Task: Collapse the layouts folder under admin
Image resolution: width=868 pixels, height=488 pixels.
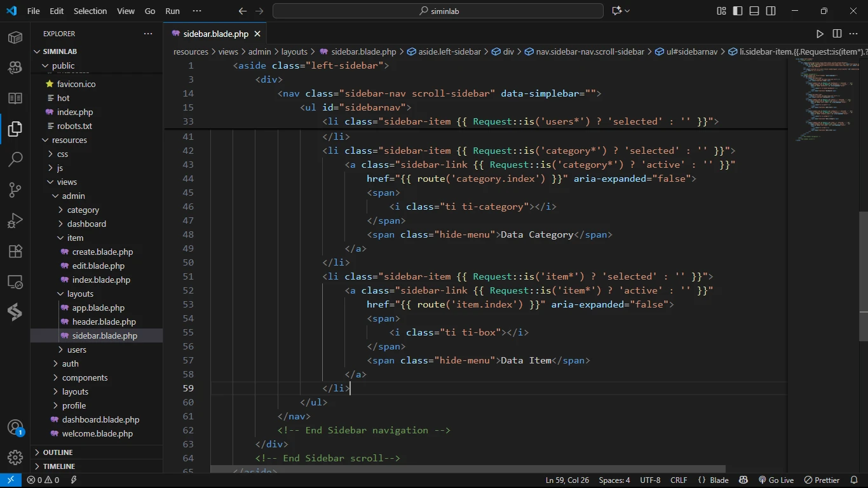Action: pos(80,294)
